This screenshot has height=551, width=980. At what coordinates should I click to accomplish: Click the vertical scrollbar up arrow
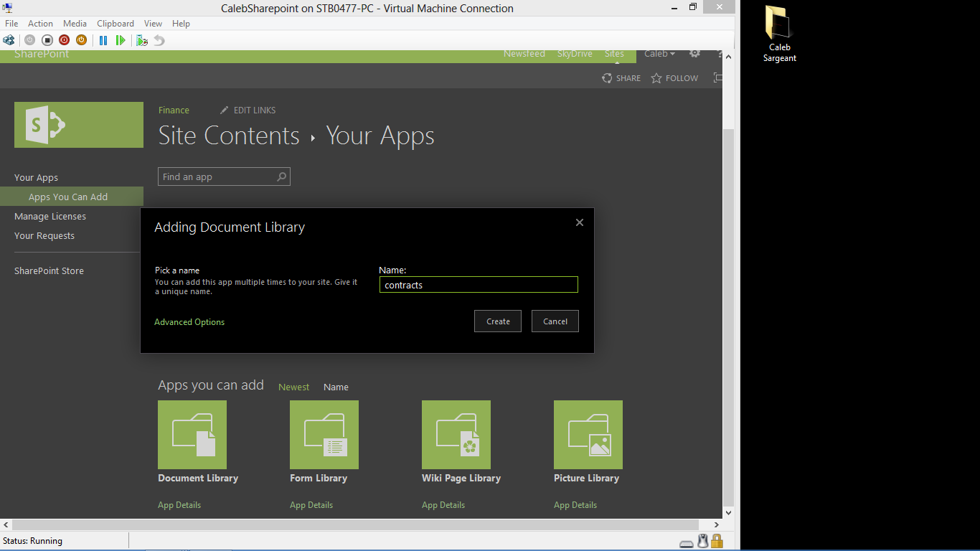coord(729,57)
